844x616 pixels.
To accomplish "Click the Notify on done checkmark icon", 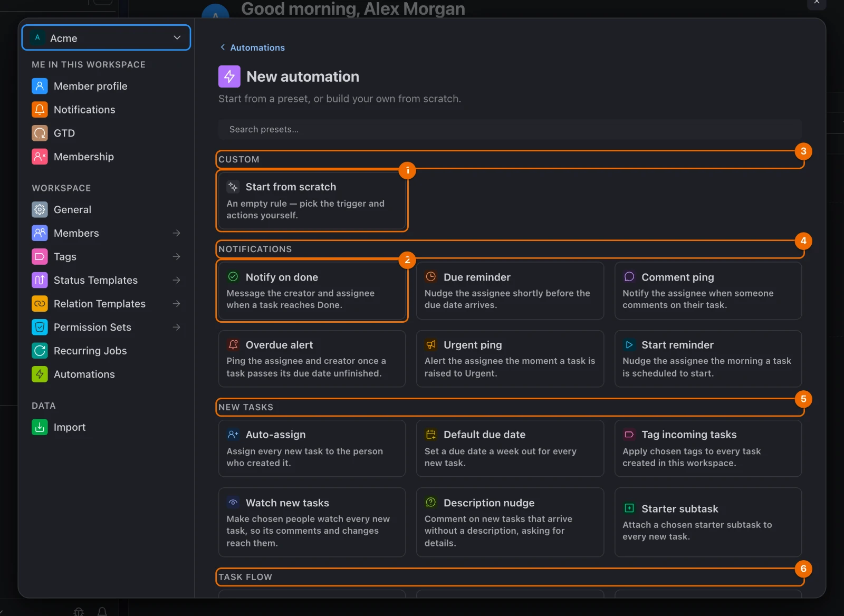I will (233, 277).
